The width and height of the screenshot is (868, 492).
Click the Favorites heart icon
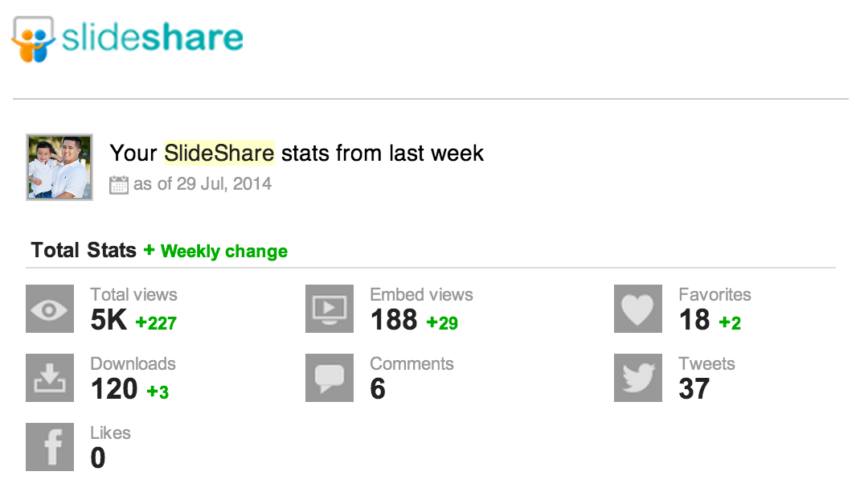point(638,309)
